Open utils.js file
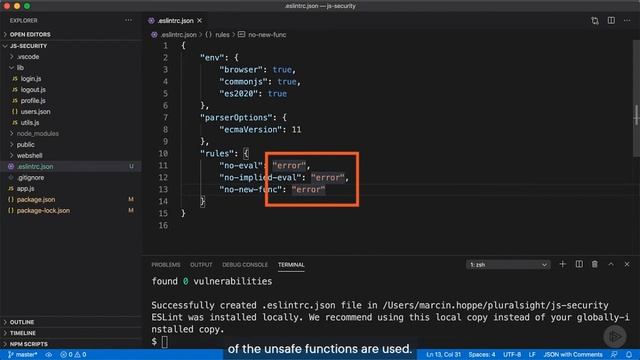This screenshot has height=360, width=640. click(x=30, y=123)
